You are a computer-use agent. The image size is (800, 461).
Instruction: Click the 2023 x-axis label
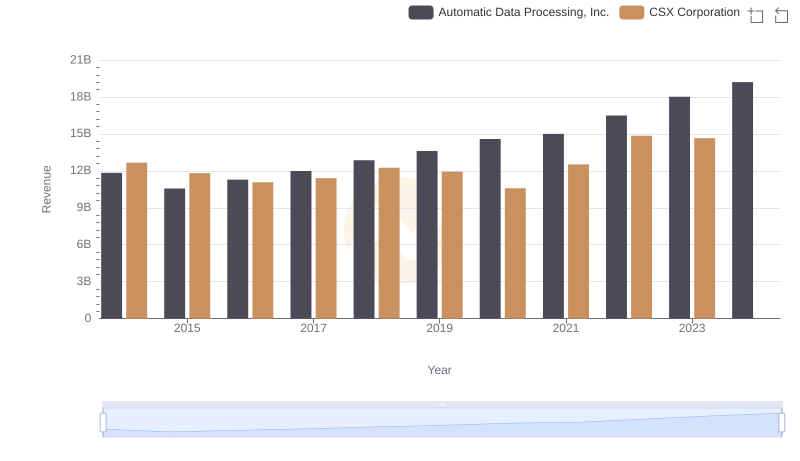tap(692, 328)
